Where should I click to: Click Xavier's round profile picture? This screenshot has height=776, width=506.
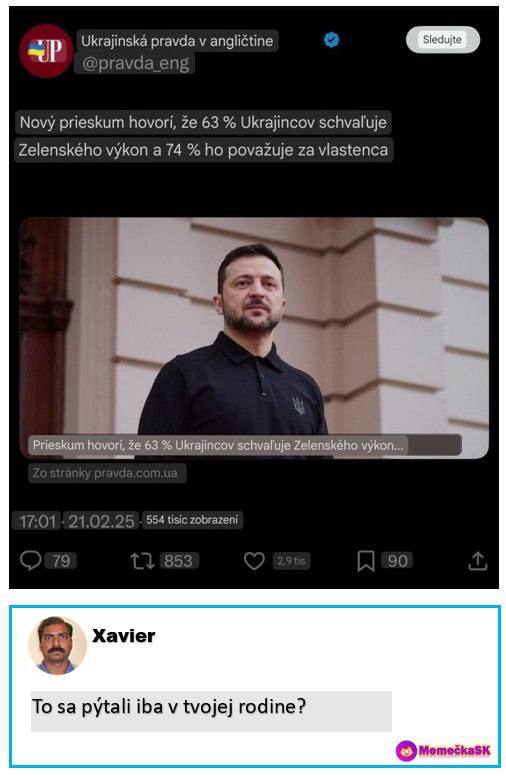[57, 645]
